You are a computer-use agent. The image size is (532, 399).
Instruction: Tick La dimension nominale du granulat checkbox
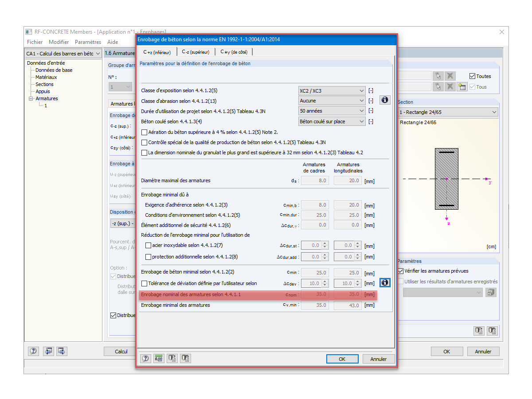(x=144, y=153)
